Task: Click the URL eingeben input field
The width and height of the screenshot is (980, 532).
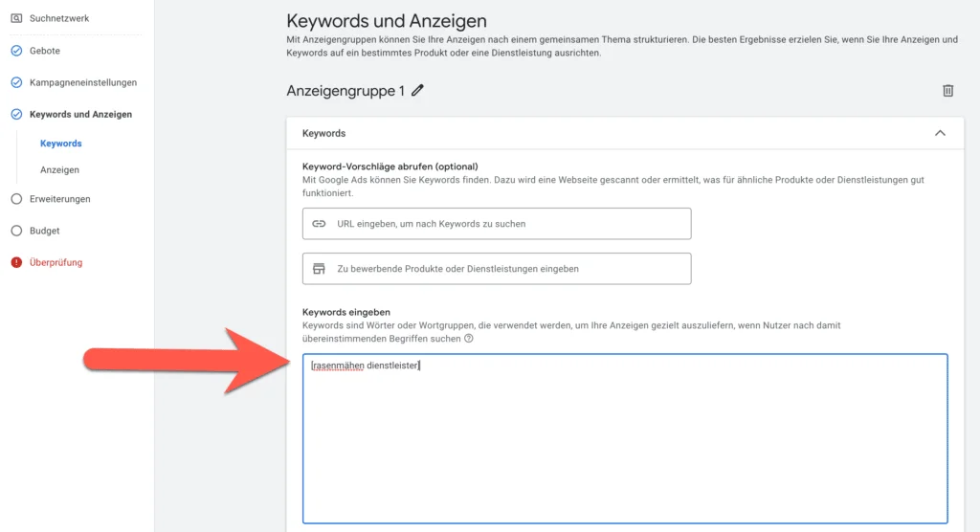Action: coord(497,224)
